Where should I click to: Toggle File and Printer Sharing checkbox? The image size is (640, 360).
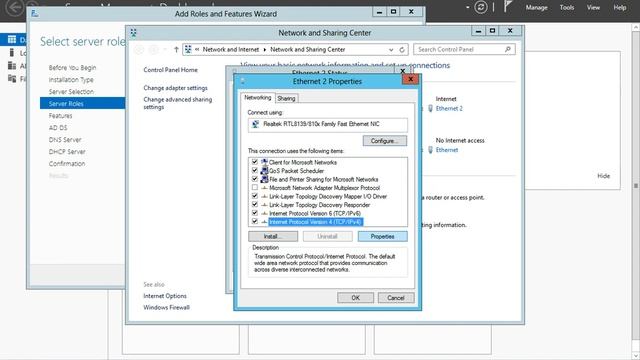(255, 179)
